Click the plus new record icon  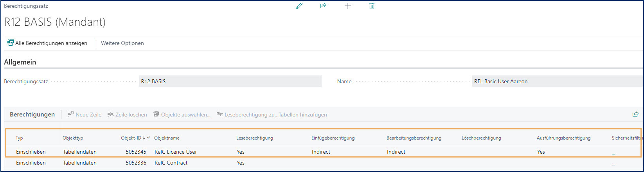(x=347, y=6)
